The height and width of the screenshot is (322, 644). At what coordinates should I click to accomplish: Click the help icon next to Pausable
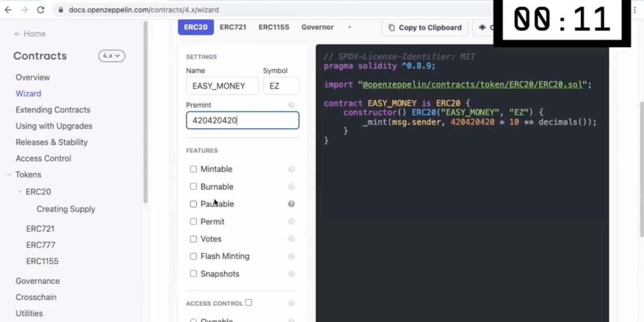291,204
